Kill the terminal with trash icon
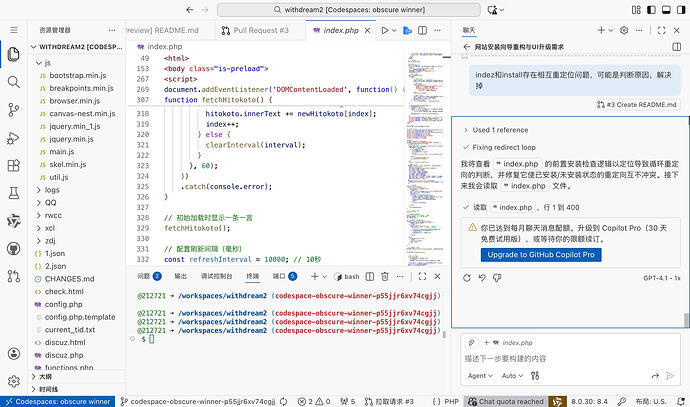 (385, 276)
